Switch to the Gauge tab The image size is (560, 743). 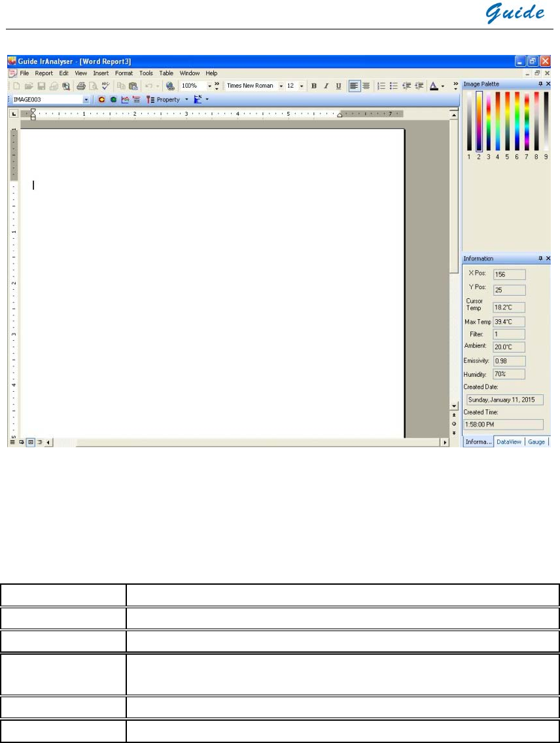point(536,441)
